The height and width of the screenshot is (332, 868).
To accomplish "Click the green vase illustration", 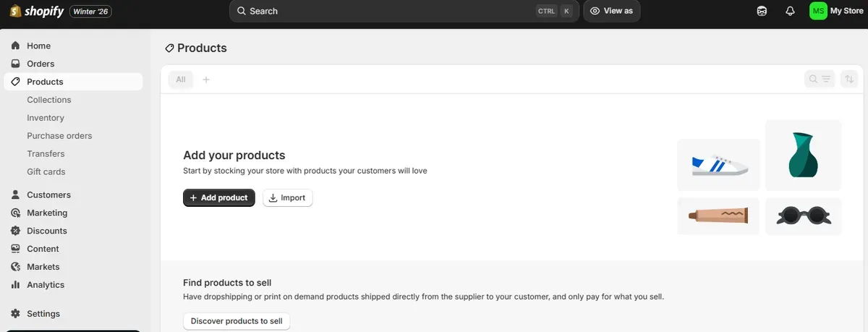I will click(x=804, y=156).
